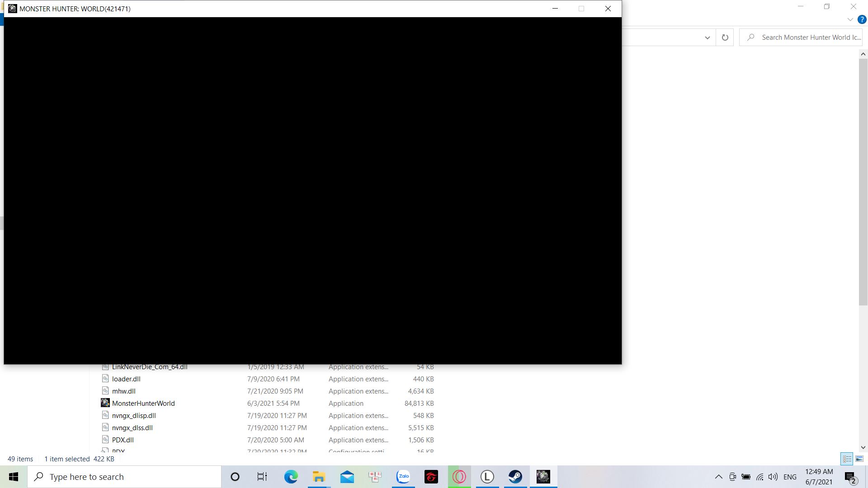The image size is (868, 488).
Task: Open the blue help question icon
Action: [862, 19]
